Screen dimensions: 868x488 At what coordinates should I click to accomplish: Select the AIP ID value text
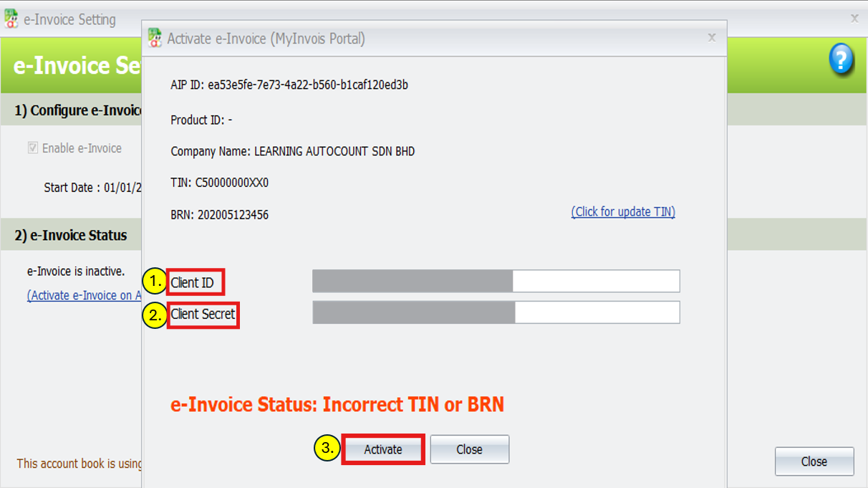point(308,85)
